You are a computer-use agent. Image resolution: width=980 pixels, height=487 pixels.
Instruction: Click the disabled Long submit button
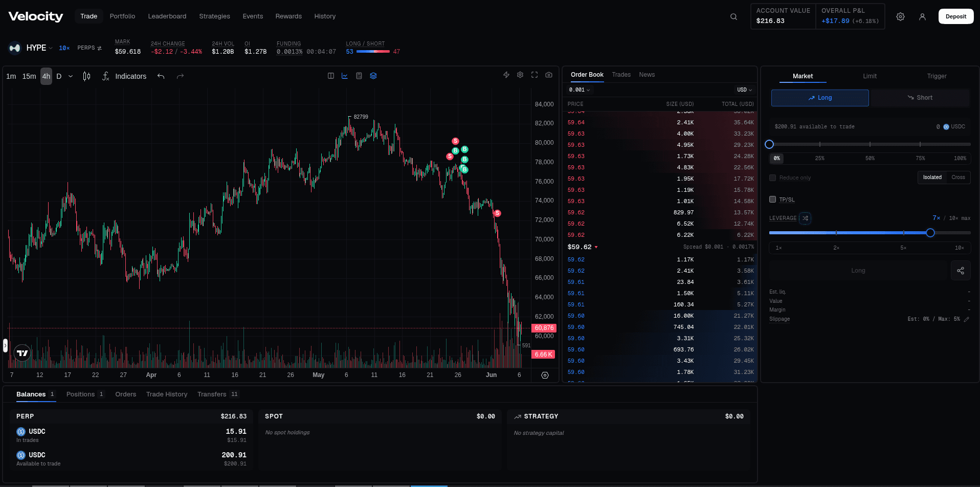[x=858, y=271]
